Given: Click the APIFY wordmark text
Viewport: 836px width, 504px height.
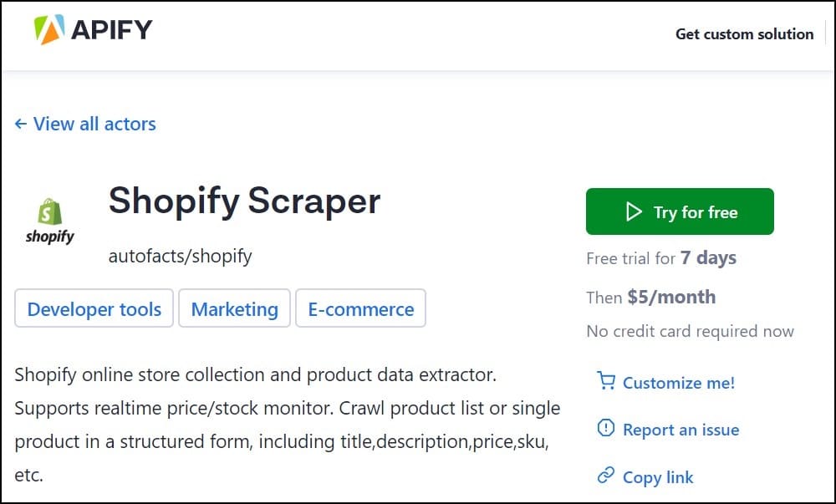Looking at the screenshot, I should pyautogui.click(x=111, y=31).
